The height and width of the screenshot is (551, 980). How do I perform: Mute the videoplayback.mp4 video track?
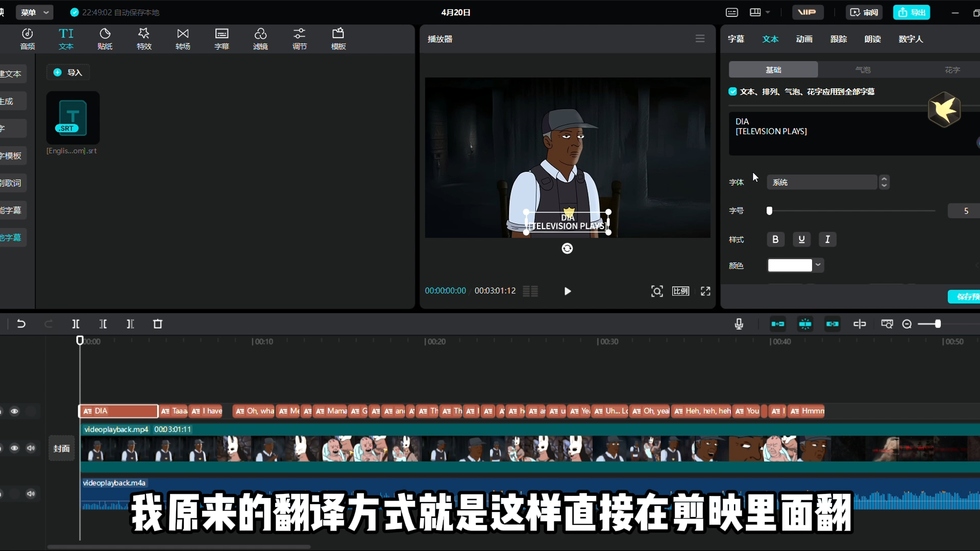(31, 448)
